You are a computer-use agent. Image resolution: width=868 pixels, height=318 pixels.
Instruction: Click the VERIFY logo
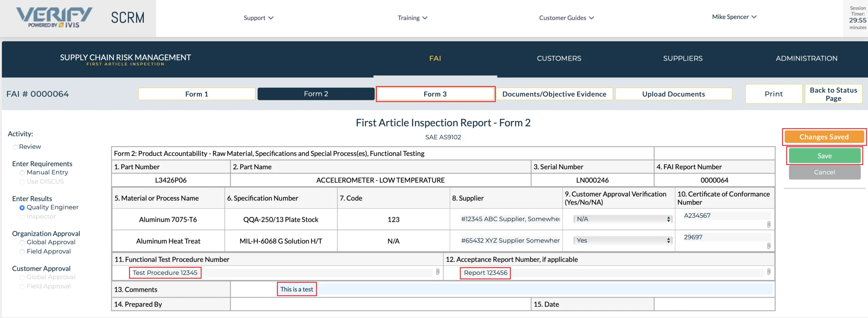(x=54, y=18)
